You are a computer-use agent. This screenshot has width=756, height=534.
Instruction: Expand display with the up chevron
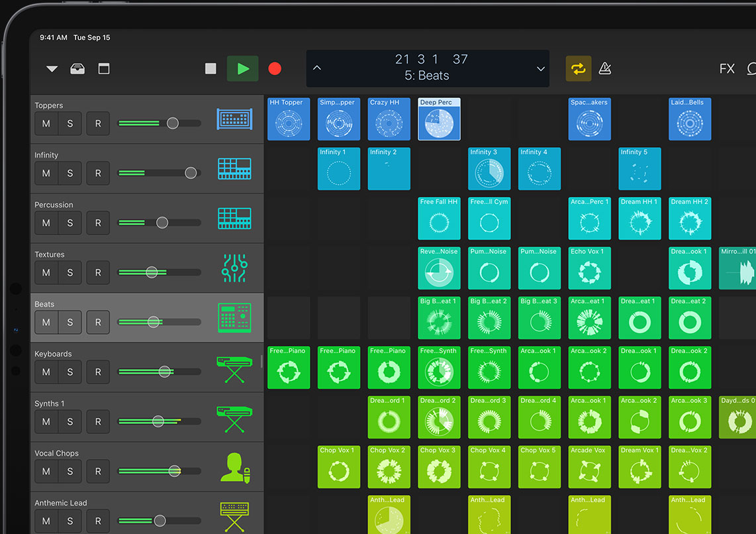317,68
